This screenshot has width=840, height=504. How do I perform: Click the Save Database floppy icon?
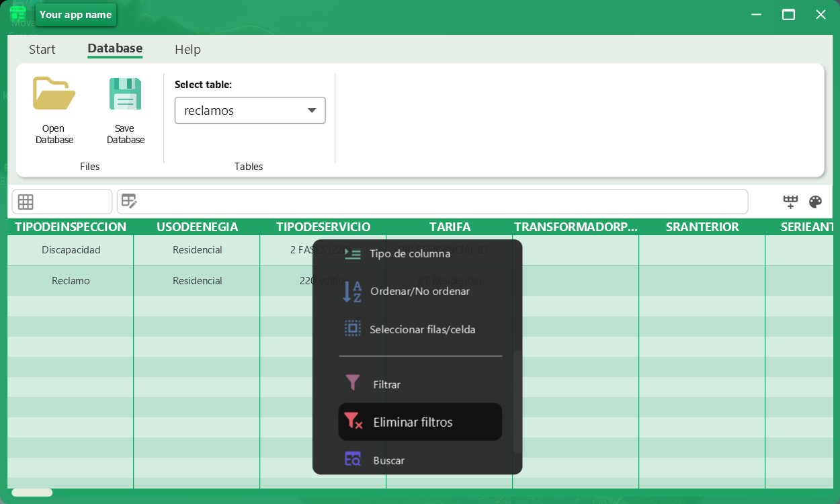click(x=126, y=93)
